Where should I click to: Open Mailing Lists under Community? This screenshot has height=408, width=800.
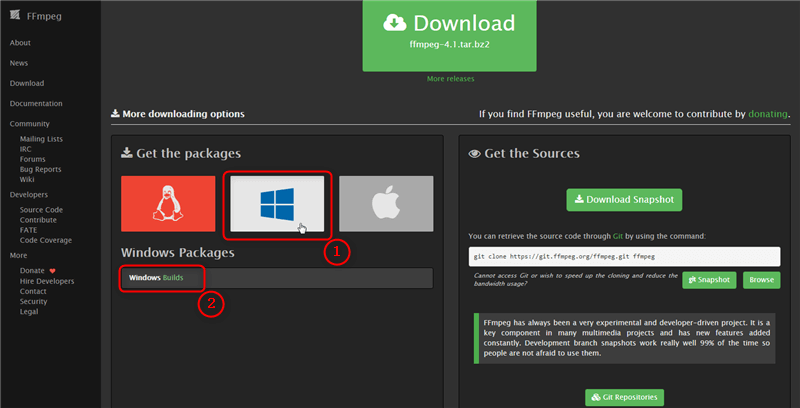pyautogui.click(x=41, y=139)
